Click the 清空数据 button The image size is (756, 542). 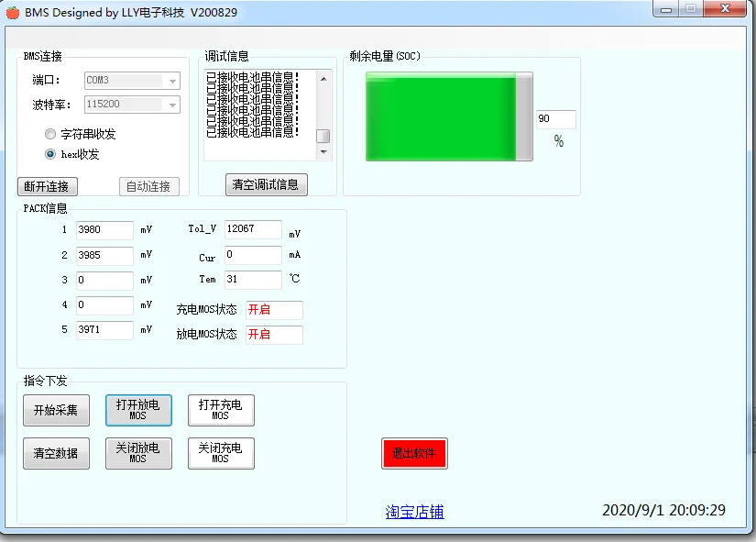56,453
